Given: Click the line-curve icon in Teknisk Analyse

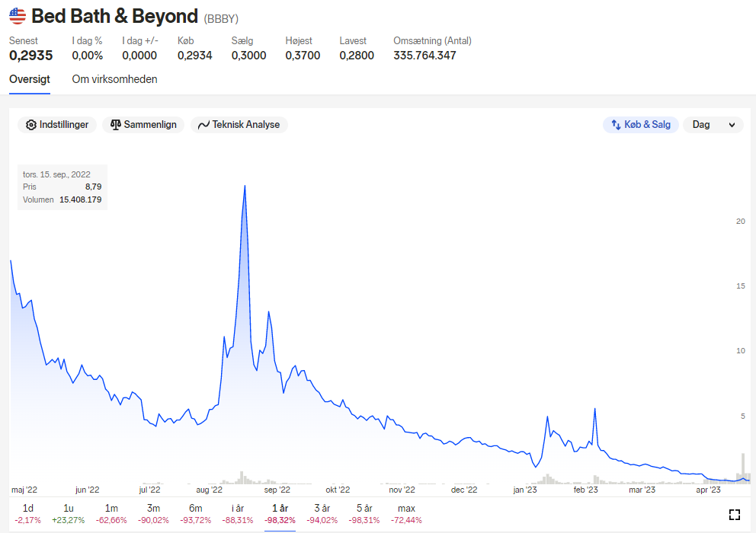Looking at the screenshot, I should coord(203,125).
